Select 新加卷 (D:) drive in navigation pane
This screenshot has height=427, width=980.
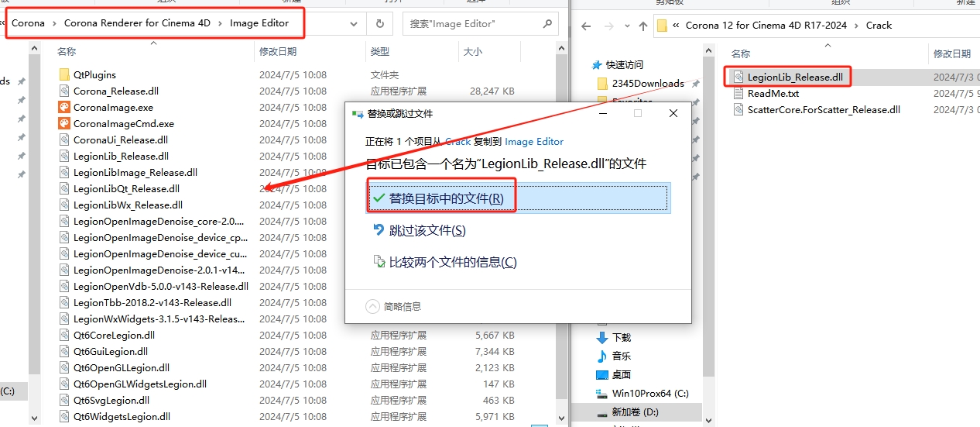[x=635, y=412]
